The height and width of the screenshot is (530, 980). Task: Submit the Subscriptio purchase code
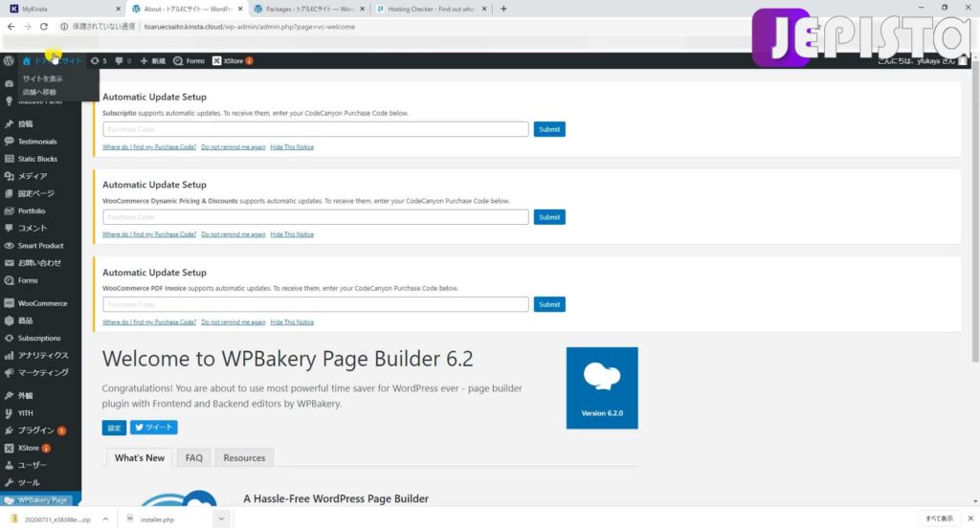pyautogui.click(x=549, y=129)
